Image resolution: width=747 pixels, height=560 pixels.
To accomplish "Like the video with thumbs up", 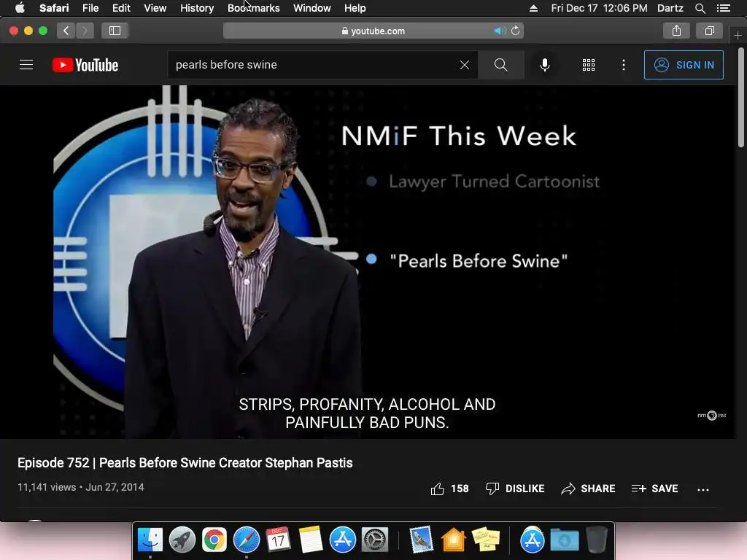I will (449, 489).
